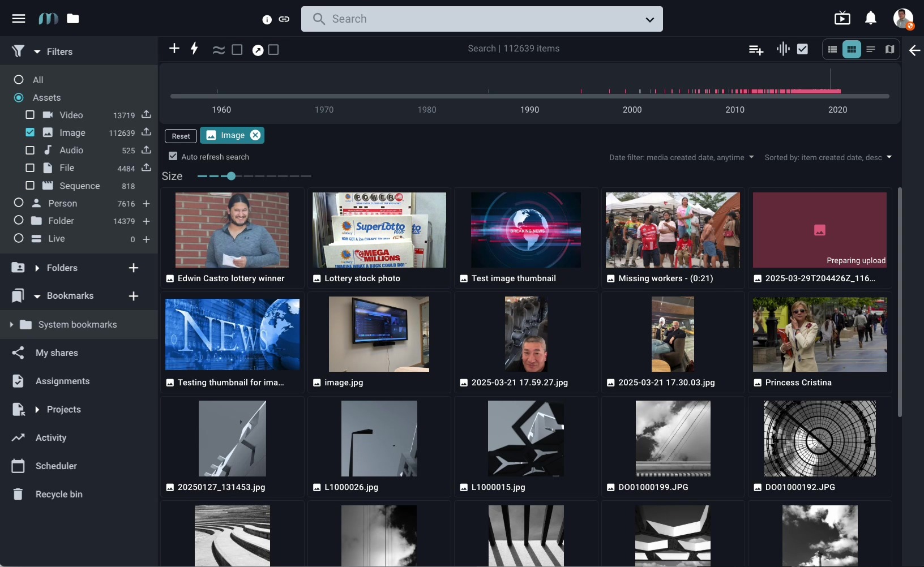
Task: Click the audio waveform icon
Action: tap(783, 49)
